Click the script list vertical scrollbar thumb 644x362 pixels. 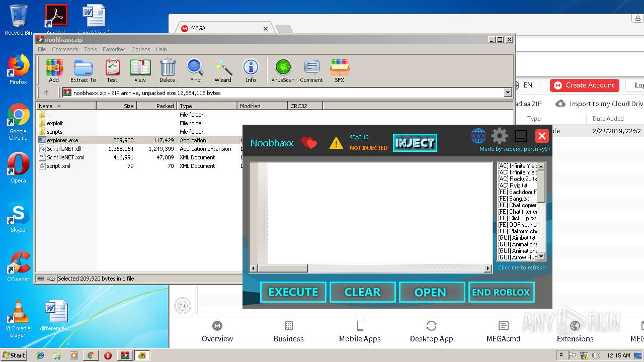click(541, 186)
